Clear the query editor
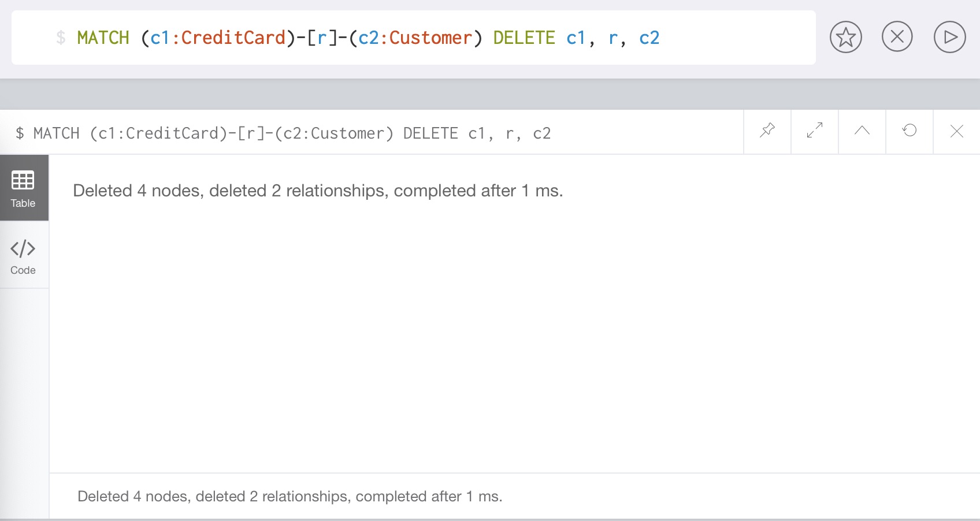 (897, 37)
